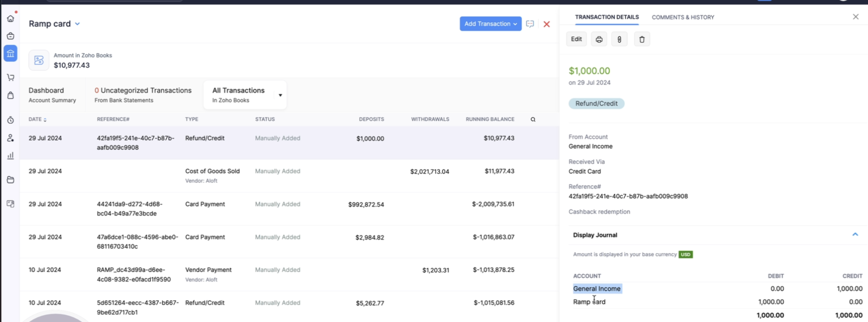The image size is (868, 322).
Task: Click the USD currency badge
Action: point(685,255)
